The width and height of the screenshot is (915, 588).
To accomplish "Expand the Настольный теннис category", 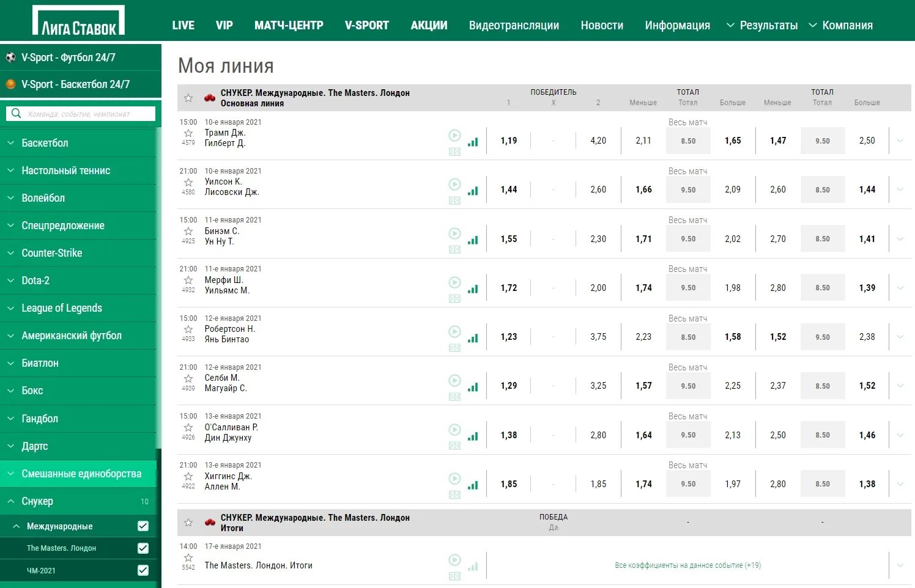I will click(x=78, y=171).
